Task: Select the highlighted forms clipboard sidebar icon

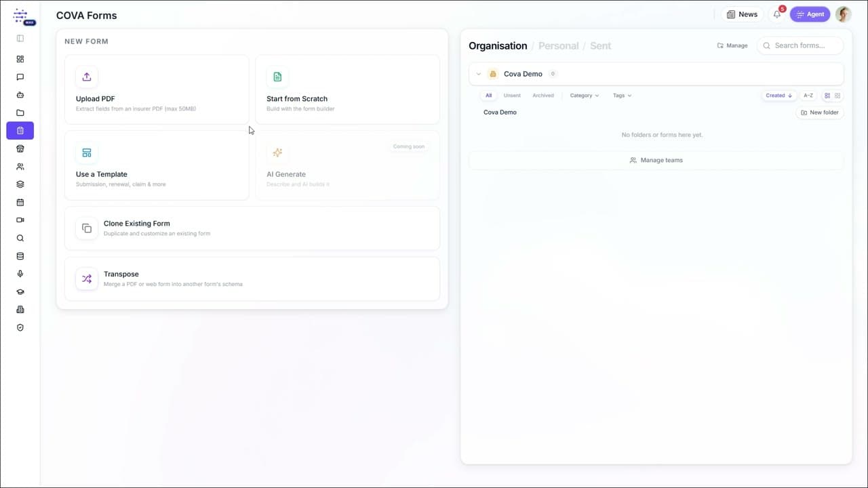Action: click(20, 131)
